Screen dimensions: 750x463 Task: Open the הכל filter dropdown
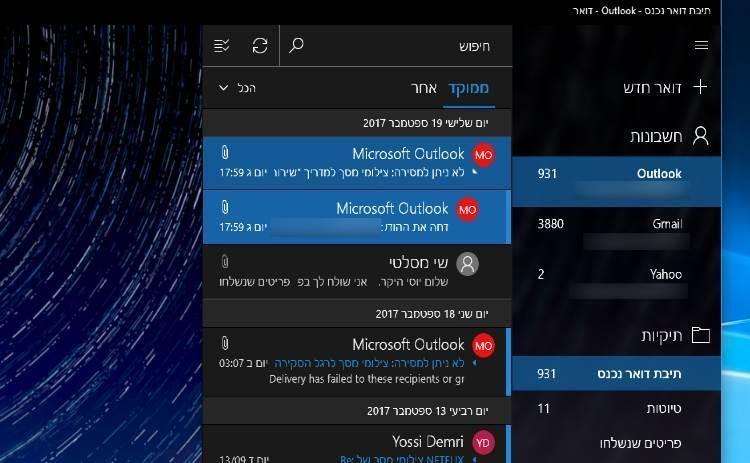[x=237, y=88]
